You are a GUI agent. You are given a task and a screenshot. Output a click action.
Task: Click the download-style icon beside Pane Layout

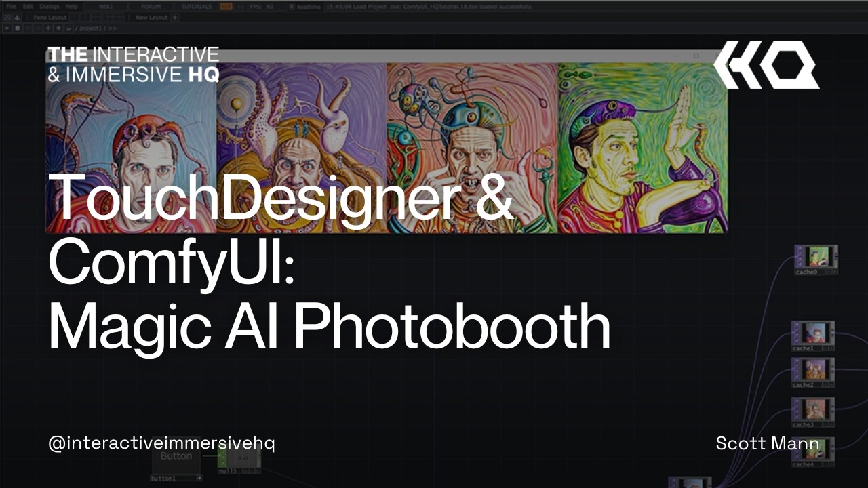coord(18,18)
